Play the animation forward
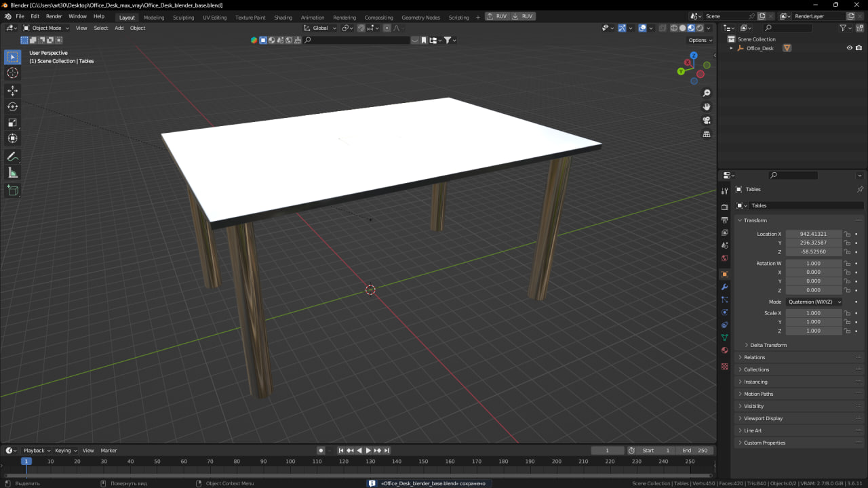Viewport: 868px width, 488px height. click(x=368, y=450)
